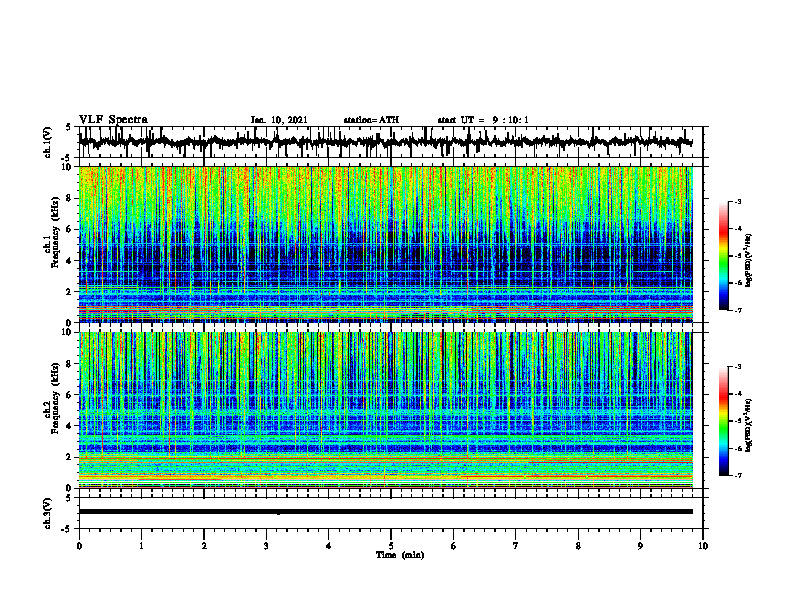This screenshot has width=792, height=612.
Task: Click time axis tick label '3'
Action: (x=266, y=546)
